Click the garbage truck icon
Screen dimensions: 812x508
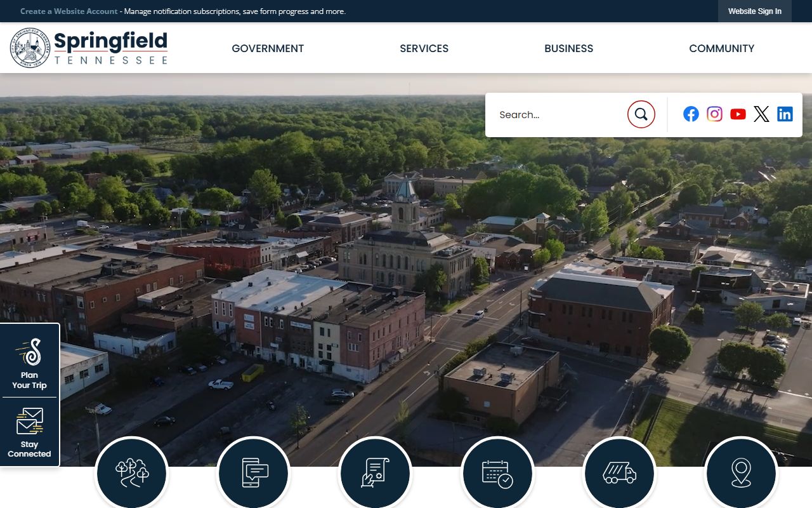click(619, 473)
